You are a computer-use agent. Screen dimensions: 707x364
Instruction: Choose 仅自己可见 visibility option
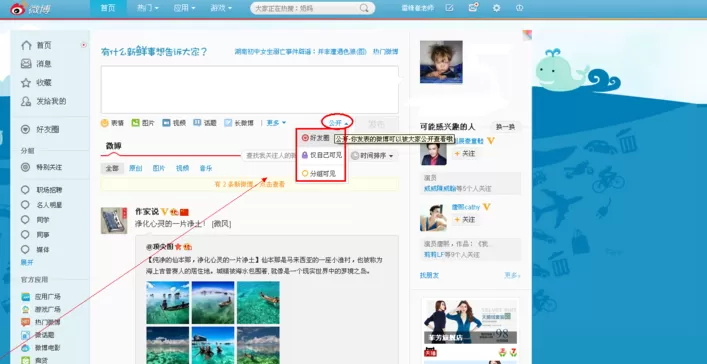tap(321, 155)
